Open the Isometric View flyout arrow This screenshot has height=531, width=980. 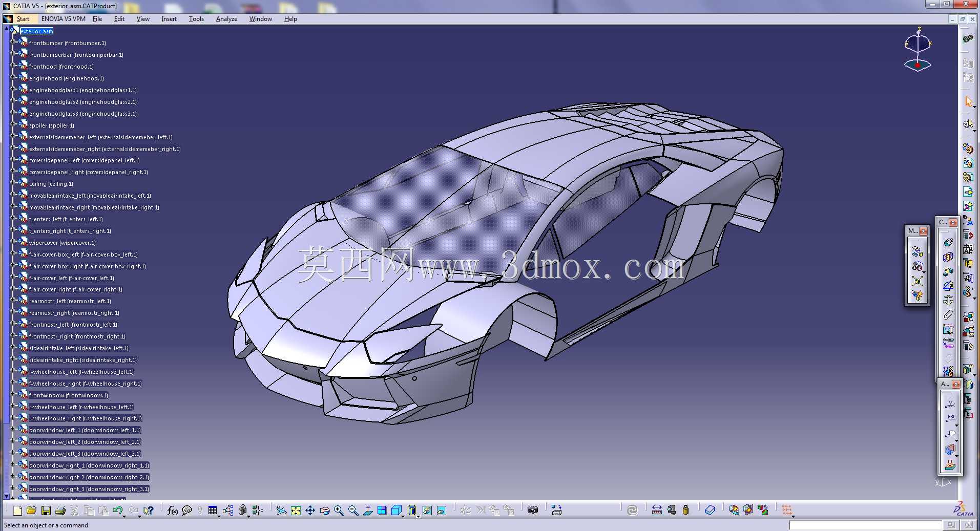tap(403, 516)
